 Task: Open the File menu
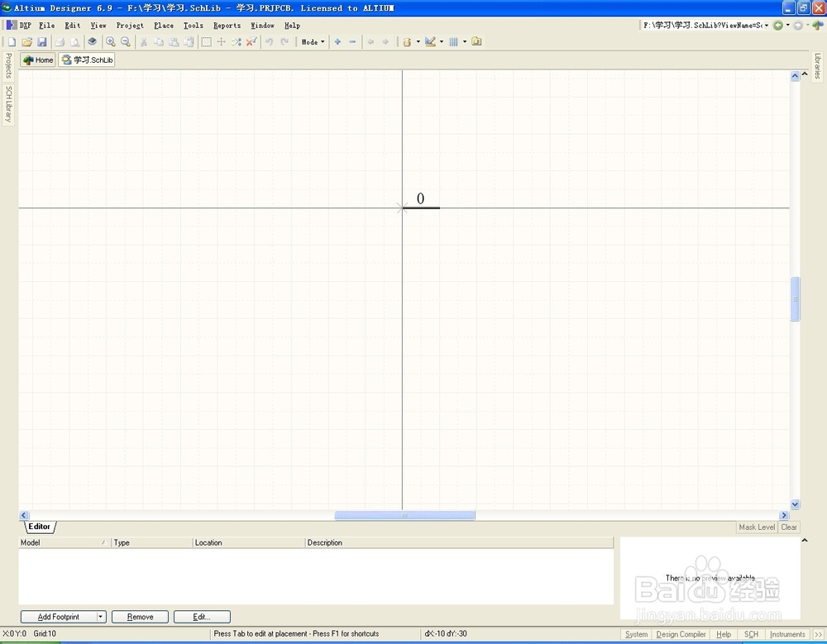click(47, 26)
